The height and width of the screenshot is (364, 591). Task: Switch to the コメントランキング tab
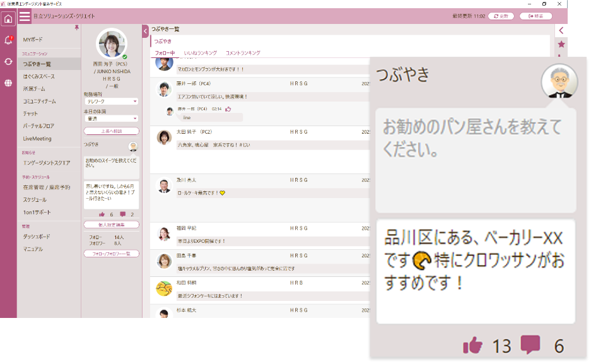coord(243,53)
